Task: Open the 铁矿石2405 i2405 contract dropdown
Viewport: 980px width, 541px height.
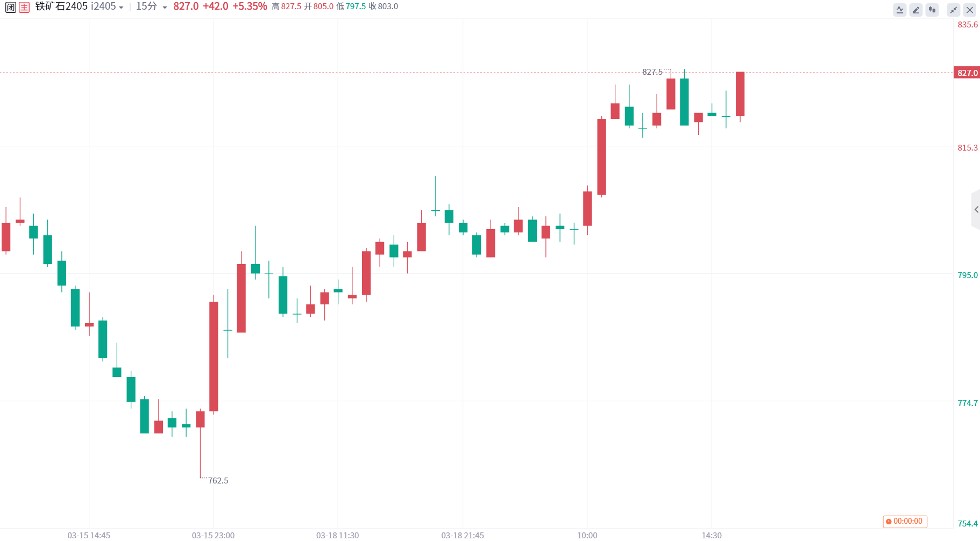Action: (x=79, y=6)
